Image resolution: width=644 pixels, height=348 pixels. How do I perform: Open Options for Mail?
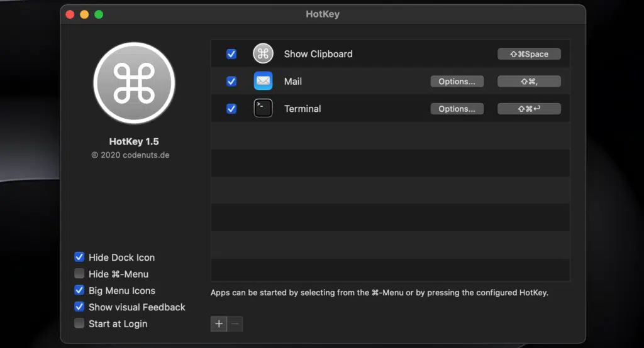[x=457, y=81]
